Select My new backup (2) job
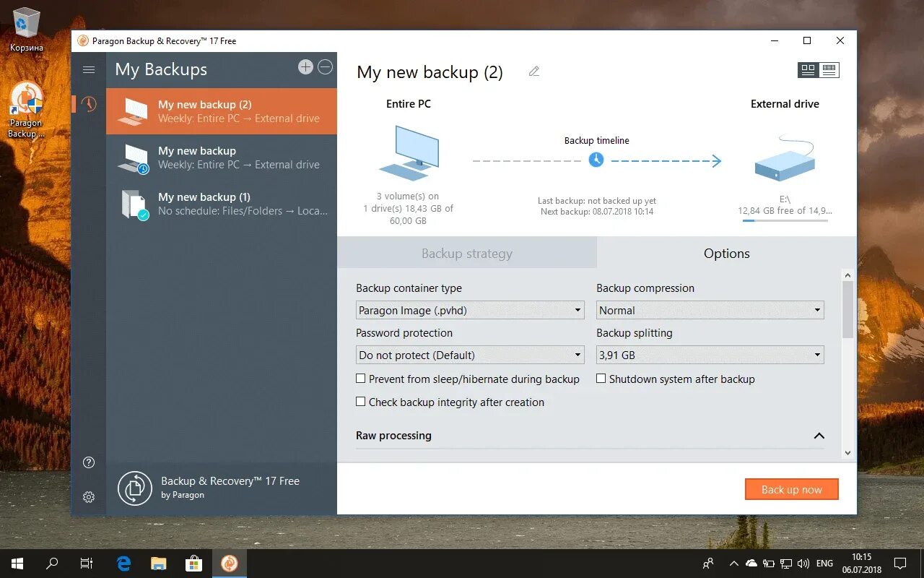This screenshot has width=924, height=578. [x=222, y=111]
